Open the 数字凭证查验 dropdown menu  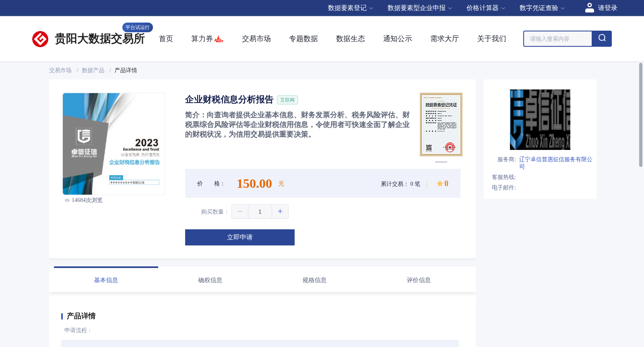(542, 8)
